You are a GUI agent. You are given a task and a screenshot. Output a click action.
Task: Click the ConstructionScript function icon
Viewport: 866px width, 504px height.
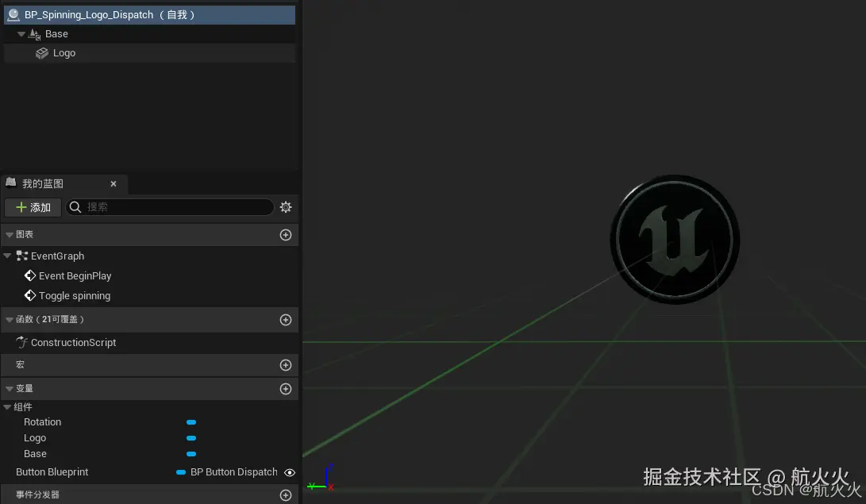click(21, 342)
